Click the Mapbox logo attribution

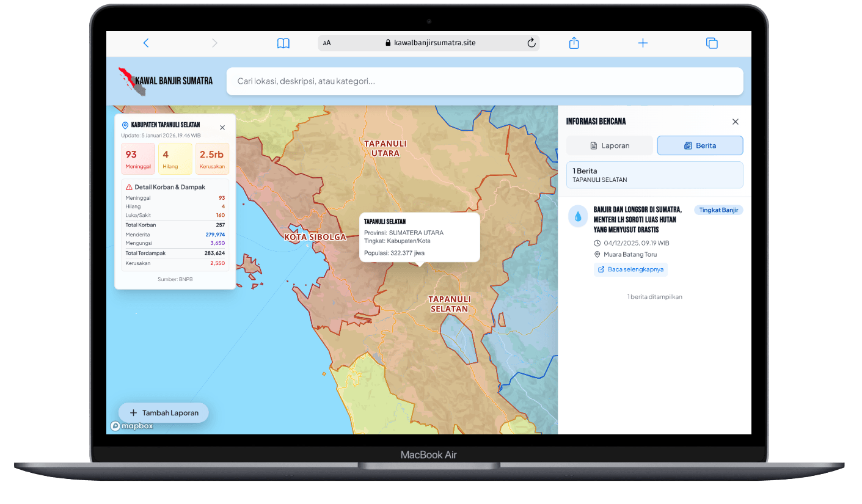click(x=132, y=426)
